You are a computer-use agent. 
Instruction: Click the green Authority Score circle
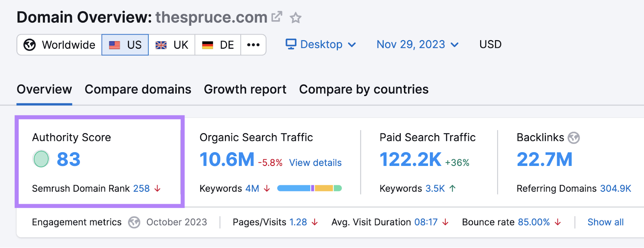click(41, 159)
